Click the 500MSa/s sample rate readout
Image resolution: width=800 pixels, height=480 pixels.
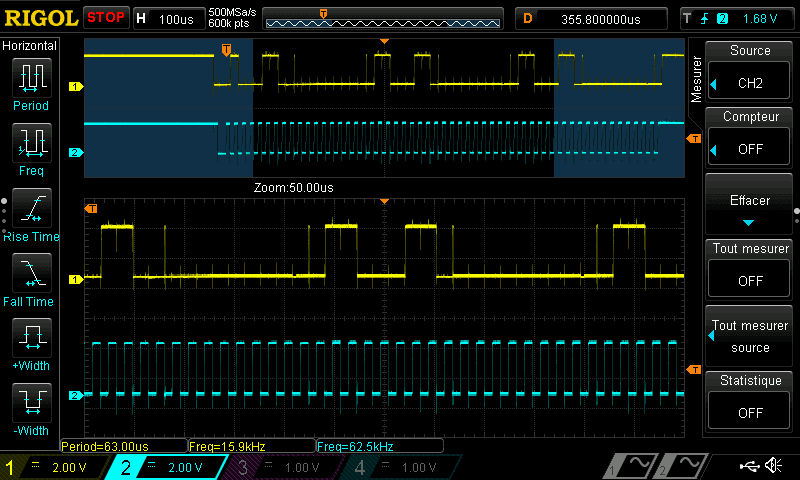pos(232,13)
